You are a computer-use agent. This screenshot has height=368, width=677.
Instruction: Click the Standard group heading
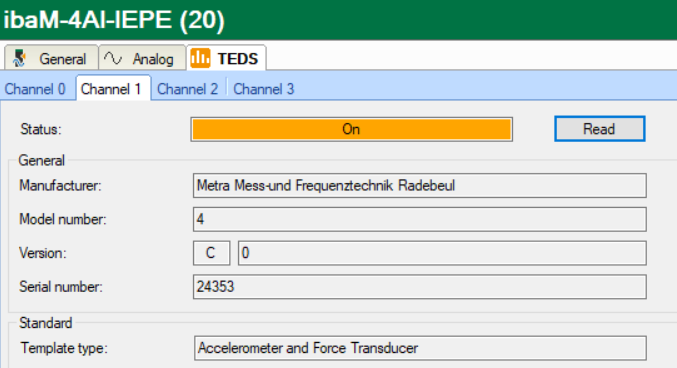point(46,323)
